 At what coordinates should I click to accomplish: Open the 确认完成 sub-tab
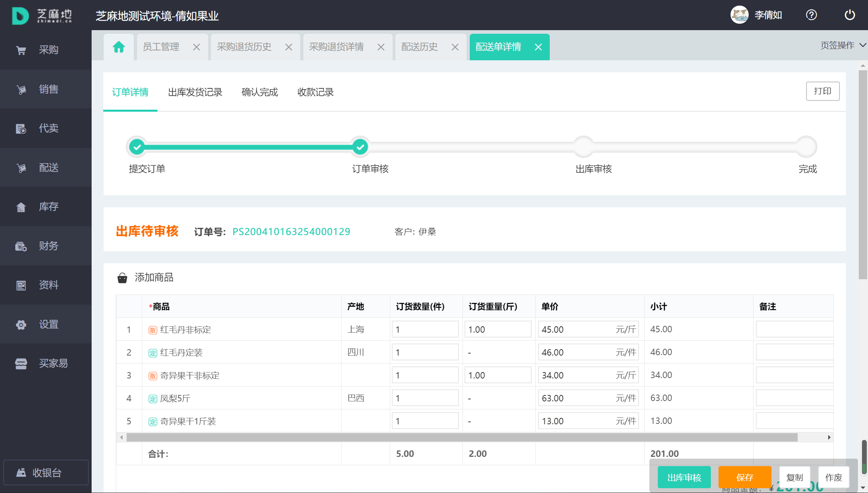pos(260,92)
